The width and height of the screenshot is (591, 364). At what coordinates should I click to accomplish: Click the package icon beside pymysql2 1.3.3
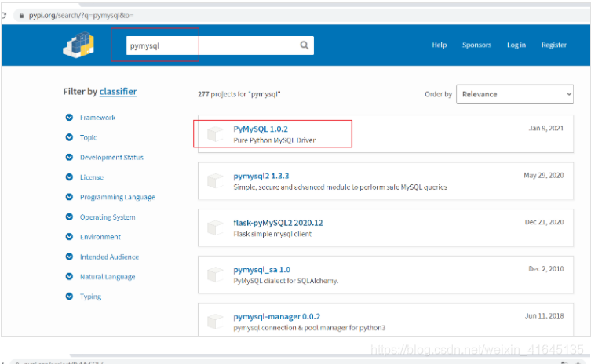(215, 180)
